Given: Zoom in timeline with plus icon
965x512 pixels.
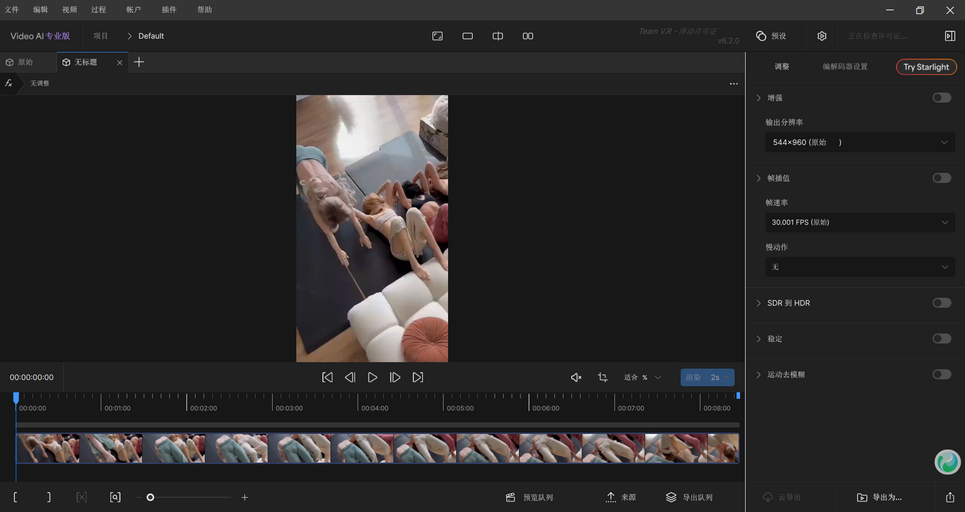Looking at the screenshot, I should tap(244, 497).
